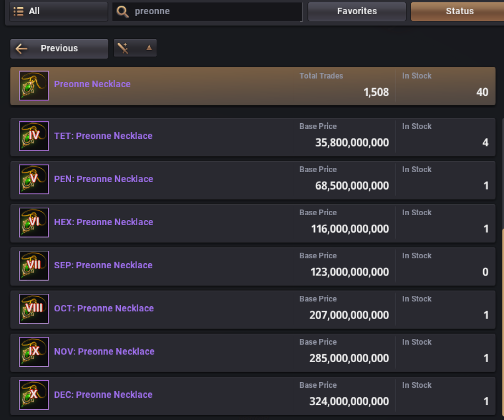Click the magnifying glass search icon
This screenshot has width=504, height=420.
[123, 11]
